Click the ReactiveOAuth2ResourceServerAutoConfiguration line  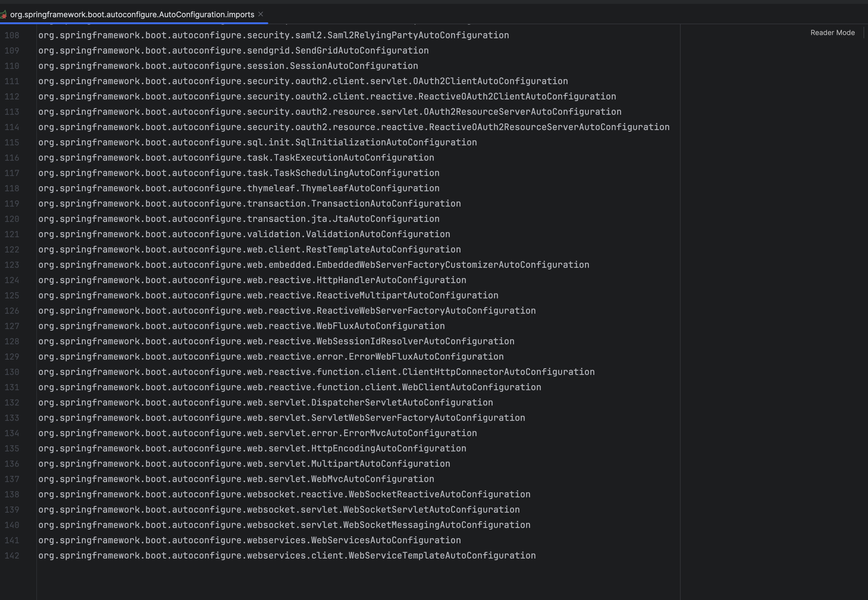pos(354,128)
